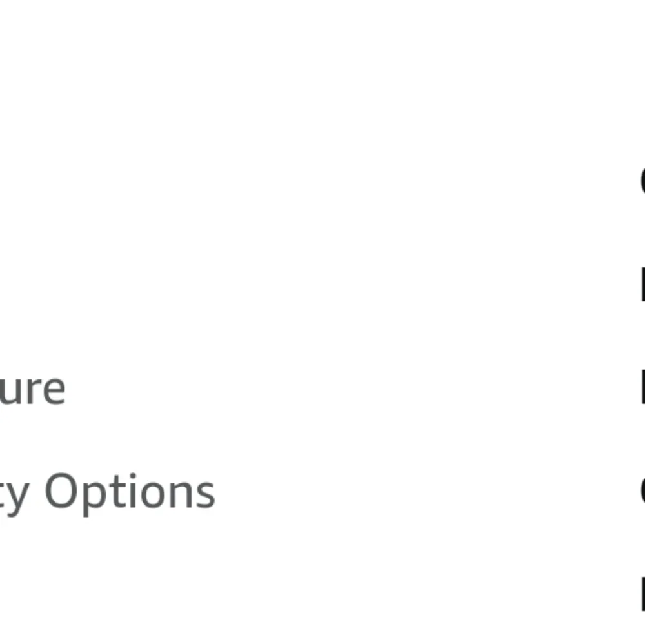Select the gray "ure" text entry

[32, 390]
